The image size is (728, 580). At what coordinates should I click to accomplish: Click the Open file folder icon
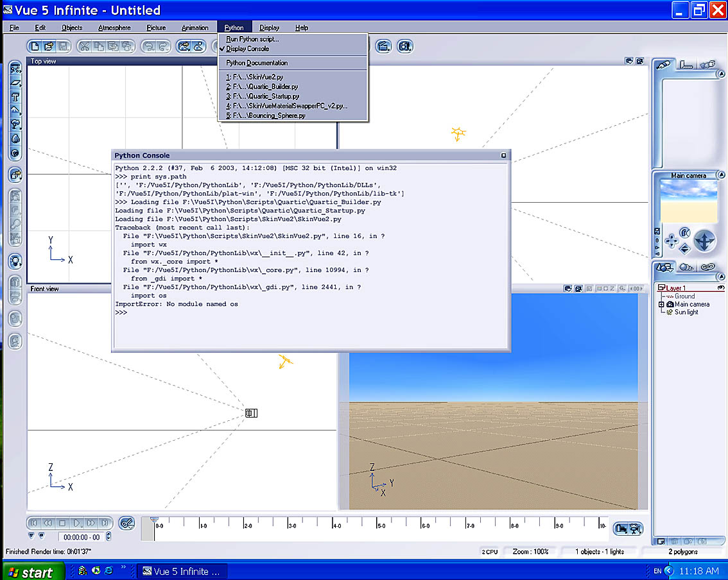(49, 46)
